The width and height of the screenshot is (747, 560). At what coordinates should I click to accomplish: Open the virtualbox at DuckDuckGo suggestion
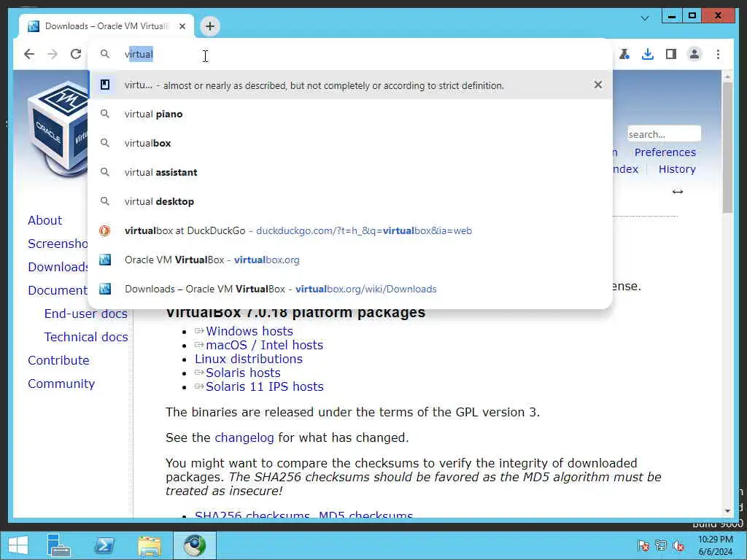pos(350,230)
